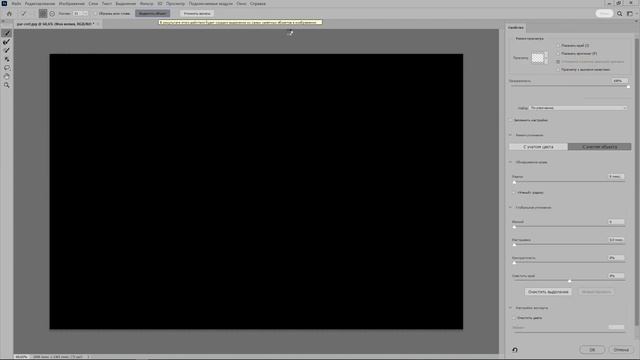Select the Hand tool
Image resolution: width=640 pixels, height=360 pixels.
pyautogui.click(x=7, y=76)
